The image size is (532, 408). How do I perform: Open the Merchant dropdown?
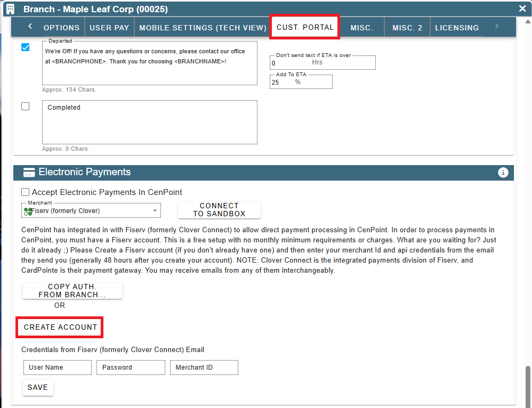(x=91, y=210)
